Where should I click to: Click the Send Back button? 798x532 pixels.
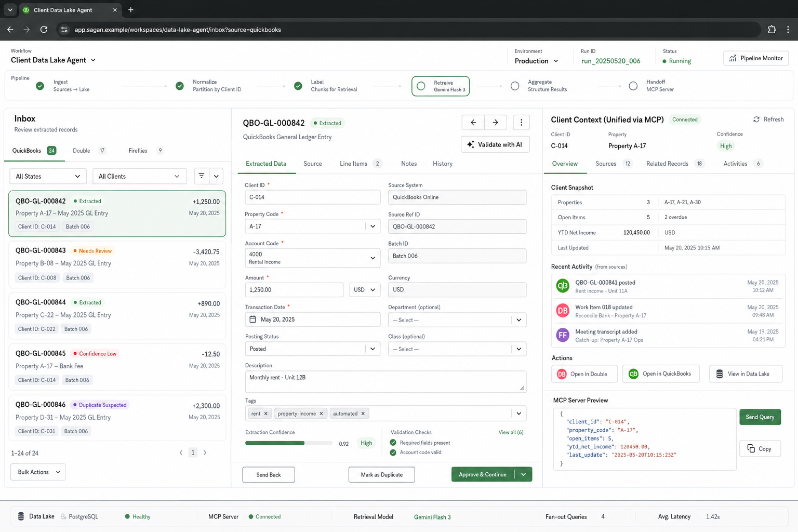coord(269,474)
